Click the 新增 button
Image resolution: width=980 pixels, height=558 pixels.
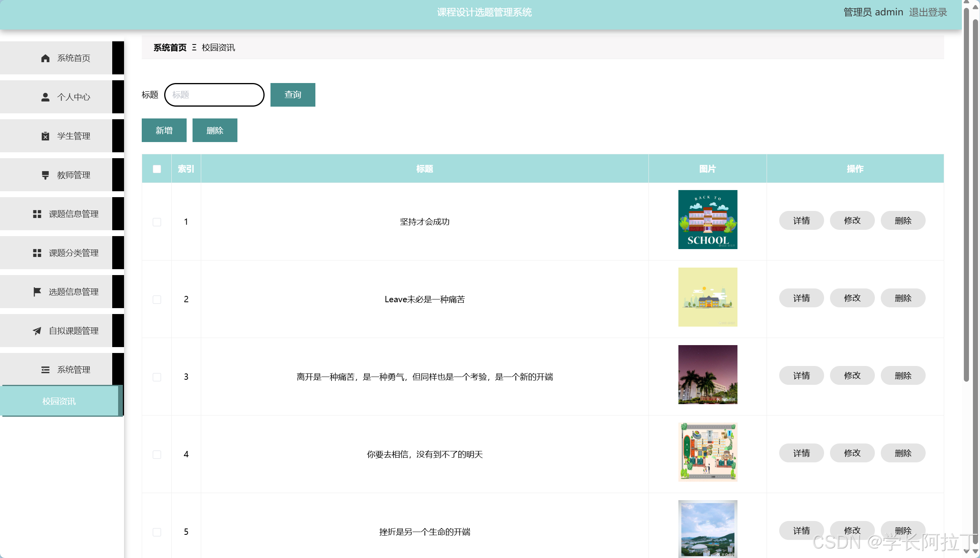[x=164, y=130]
